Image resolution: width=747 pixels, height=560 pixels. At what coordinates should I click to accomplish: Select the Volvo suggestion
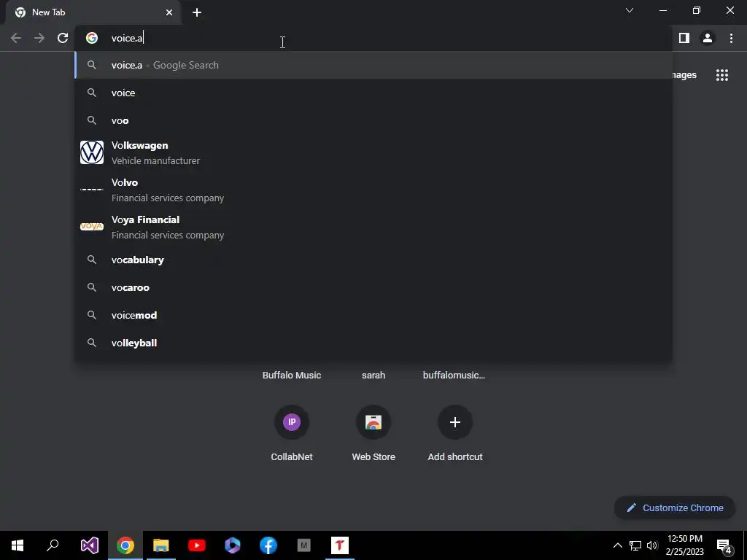[373, 190]
